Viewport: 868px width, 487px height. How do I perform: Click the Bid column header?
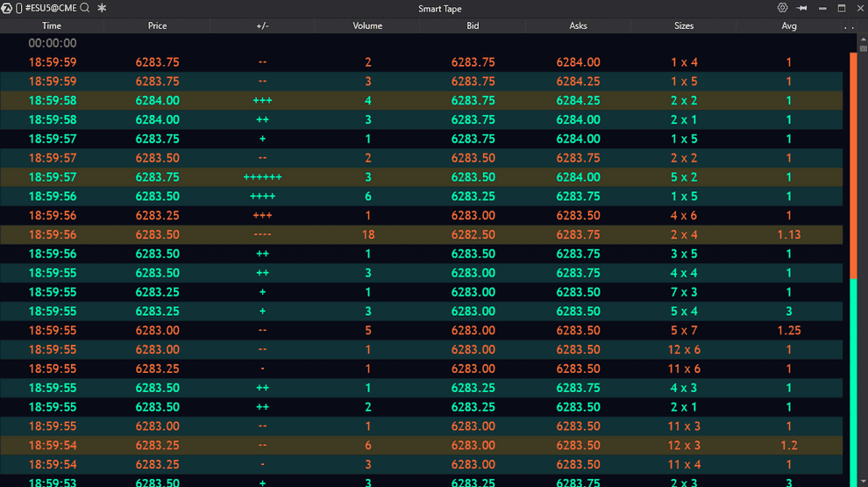[473, 26]
